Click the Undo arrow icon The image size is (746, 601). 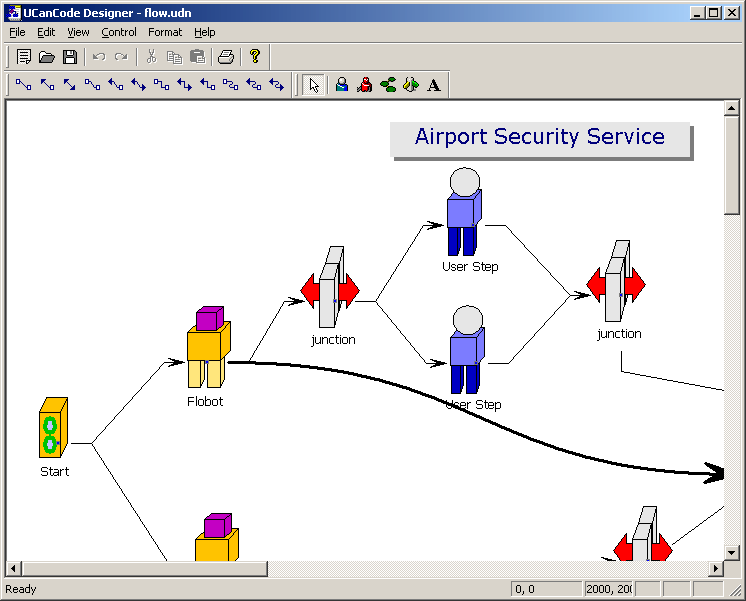[99, 57]
